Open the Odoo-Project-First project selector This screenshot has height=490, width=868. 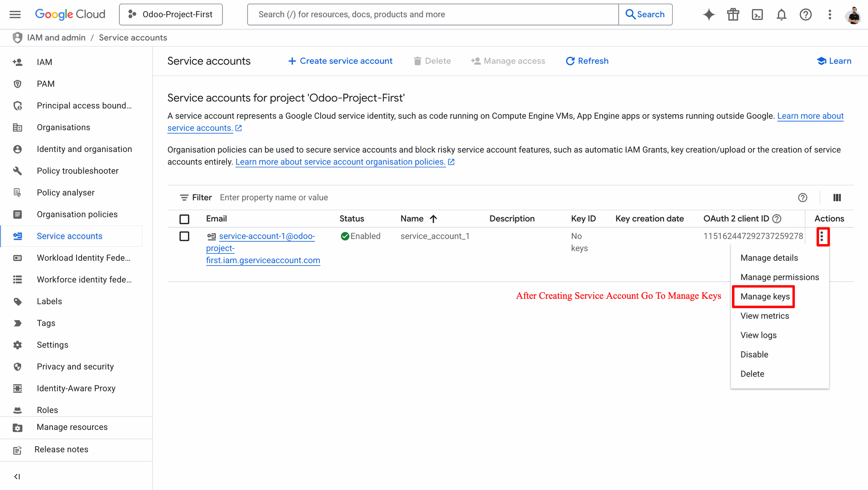pos(171,14)
